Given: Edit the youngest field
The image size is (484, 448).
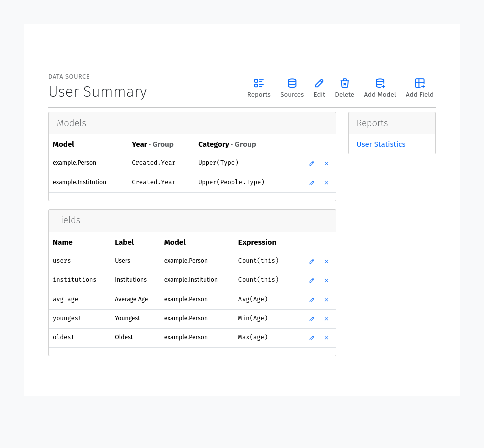Looking at the screenshot, I should click(312, 319).
